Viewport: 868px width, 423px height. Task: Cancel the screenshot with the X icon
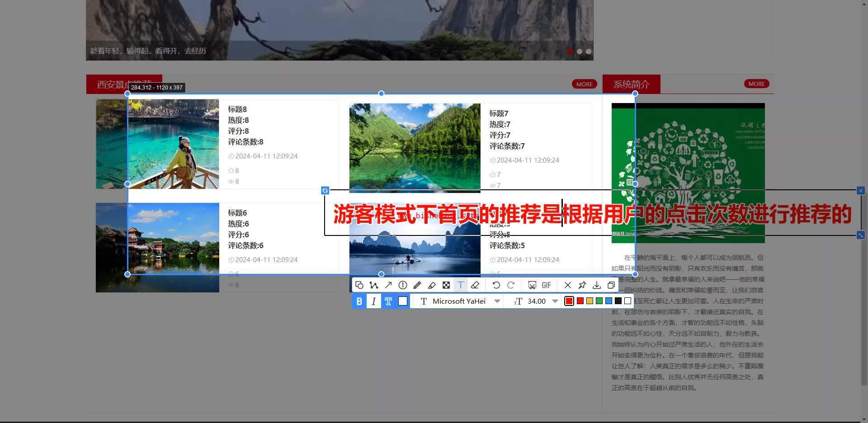(x=568, y=285)
